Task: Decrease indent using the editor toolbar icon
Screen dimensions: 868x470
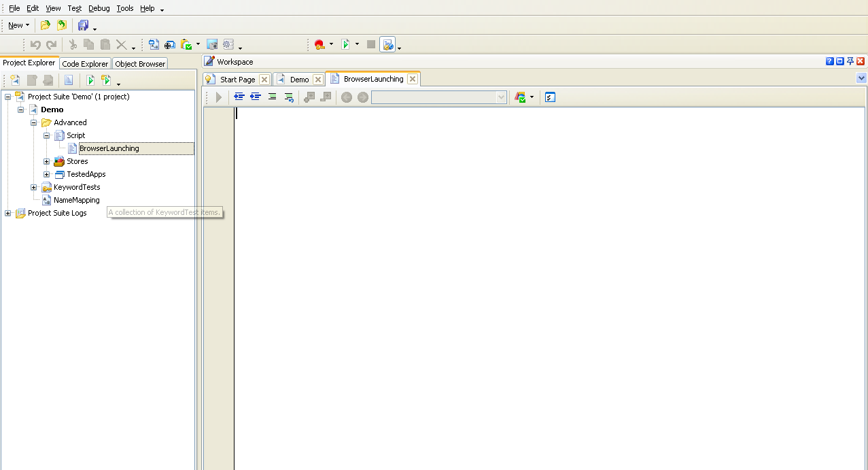Action: point(239,97)
